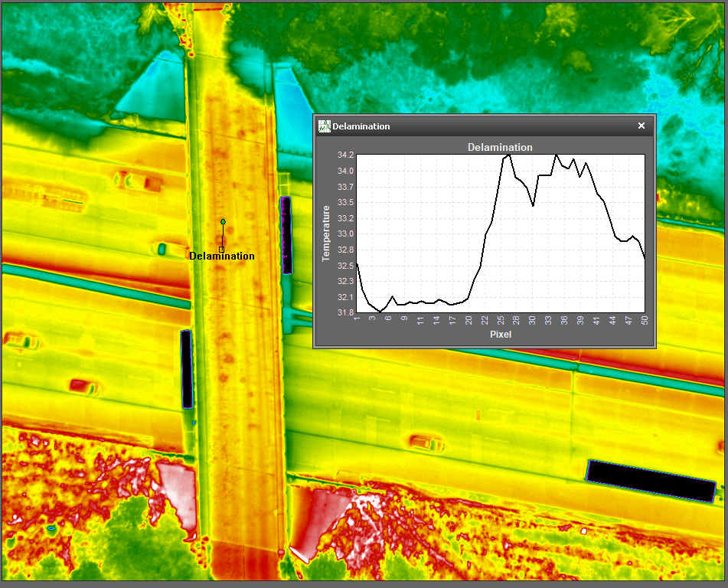Screen dimensions: 728x588
Task: Click the curve's dip at pixel 30
Action: coord(533,204)
